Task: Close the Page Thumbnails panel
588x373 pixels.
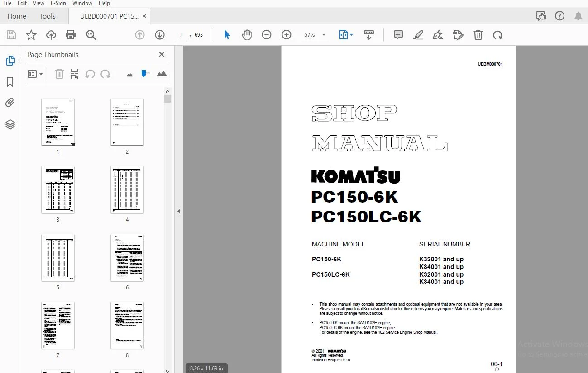Action: click(162, 54)
